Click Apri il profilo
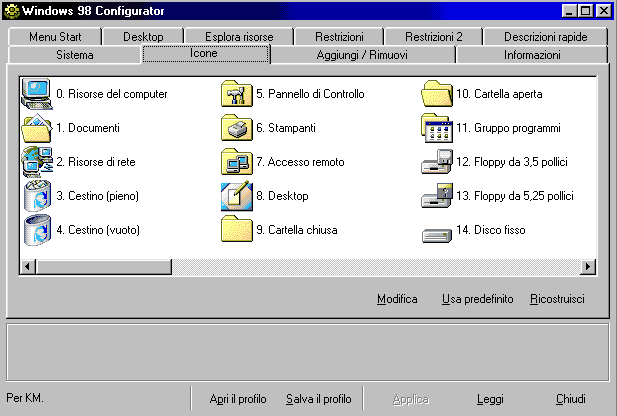 pyautogui.click(x=238, y=399)
